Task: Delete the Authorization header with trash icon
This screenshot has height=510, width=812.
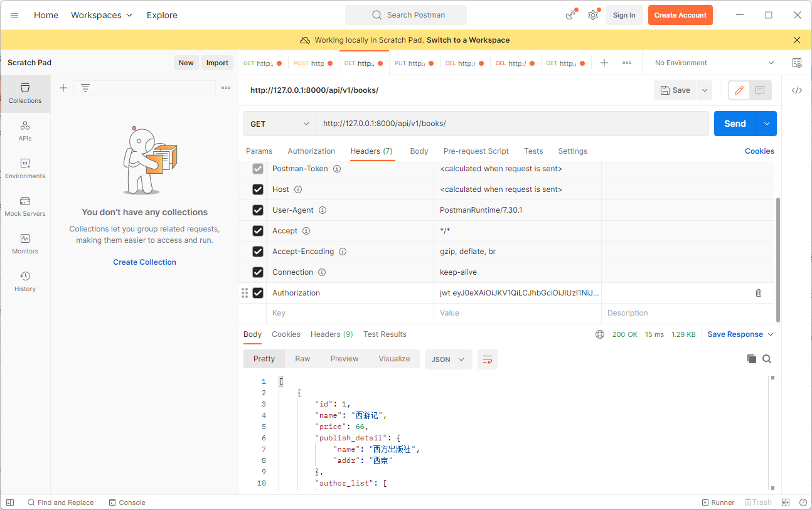Action: point(759,293)
